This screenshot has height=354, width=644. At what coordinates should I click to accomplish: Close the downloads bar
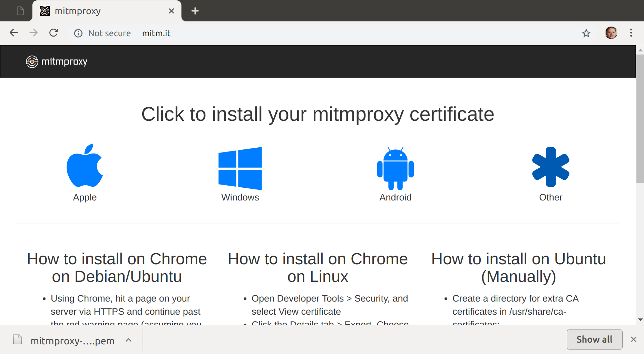634,340
